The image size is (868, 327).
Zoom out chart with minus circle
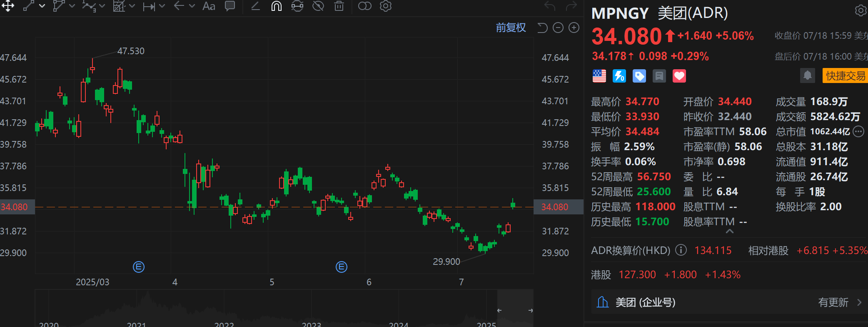[x=558, y=28]
